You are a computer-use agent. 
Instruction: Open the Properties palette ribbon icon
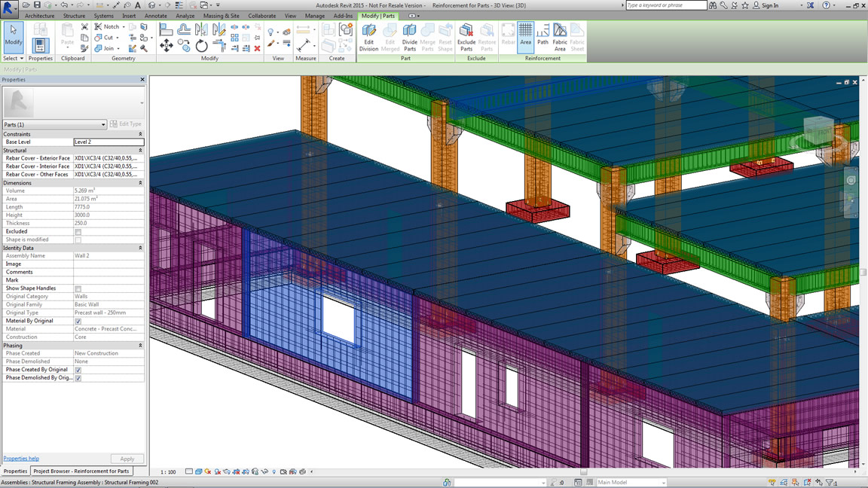click(40, 45)
